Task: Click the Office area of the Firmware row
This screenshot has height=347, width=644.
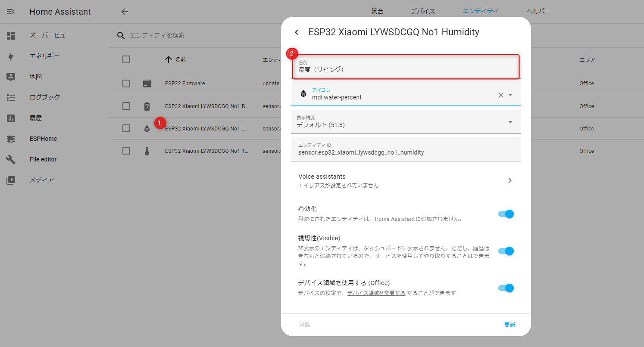Action: (587, 84)
